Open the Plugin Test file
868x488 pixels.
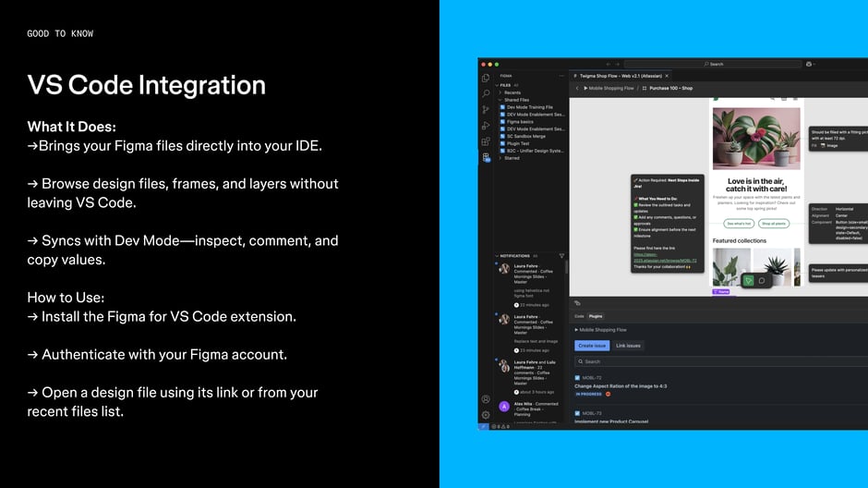pos(518,143)
